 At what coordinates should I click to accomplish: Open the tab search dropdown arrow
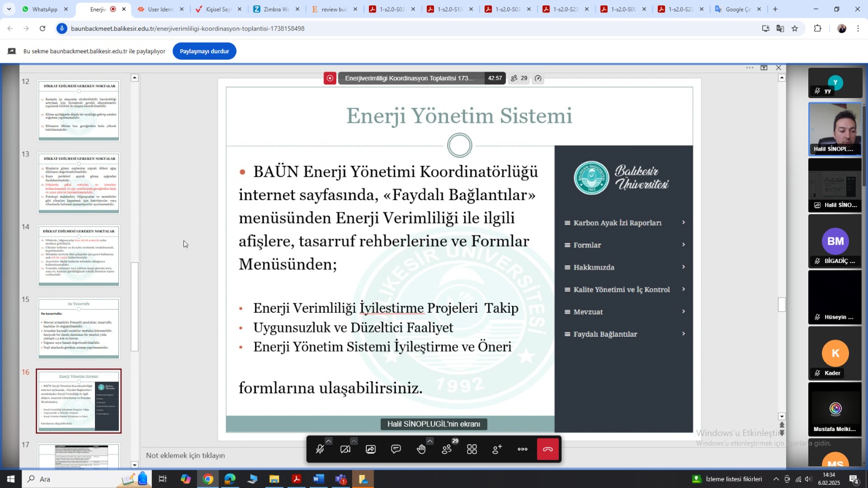pos(9,9)
